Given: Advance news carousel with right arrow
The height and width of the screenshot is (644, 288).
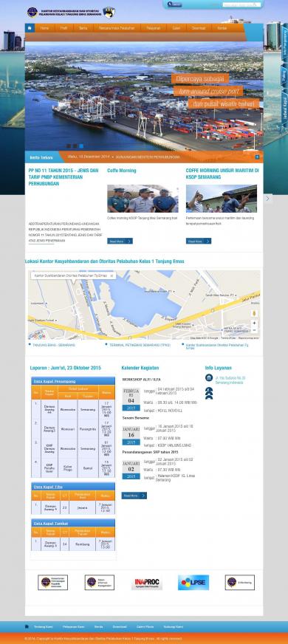Looking at the screenshot, I should [268, 199].
